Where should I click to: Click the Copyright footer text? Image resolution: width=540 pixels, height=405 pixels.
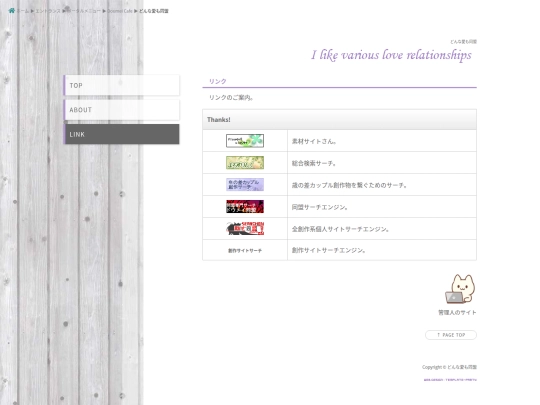click(x=449, y=367)
